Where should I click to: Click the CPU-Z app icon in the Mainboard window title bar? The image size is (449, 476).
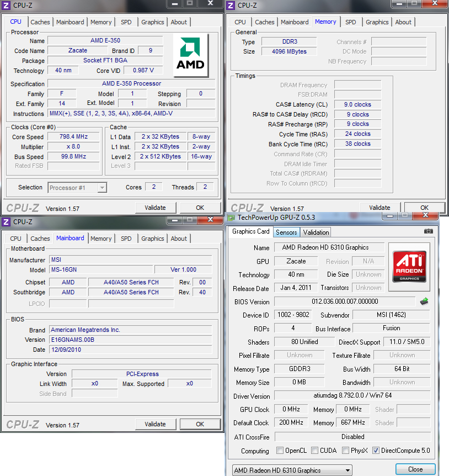(6, 222)
